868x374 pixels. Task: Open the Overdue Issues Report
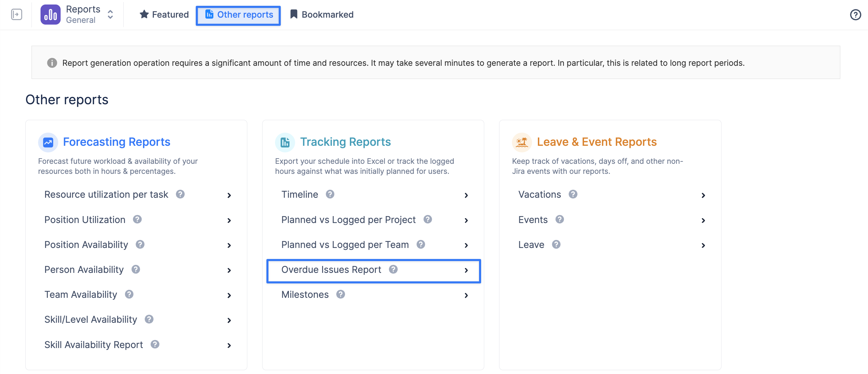coord(374,270)
